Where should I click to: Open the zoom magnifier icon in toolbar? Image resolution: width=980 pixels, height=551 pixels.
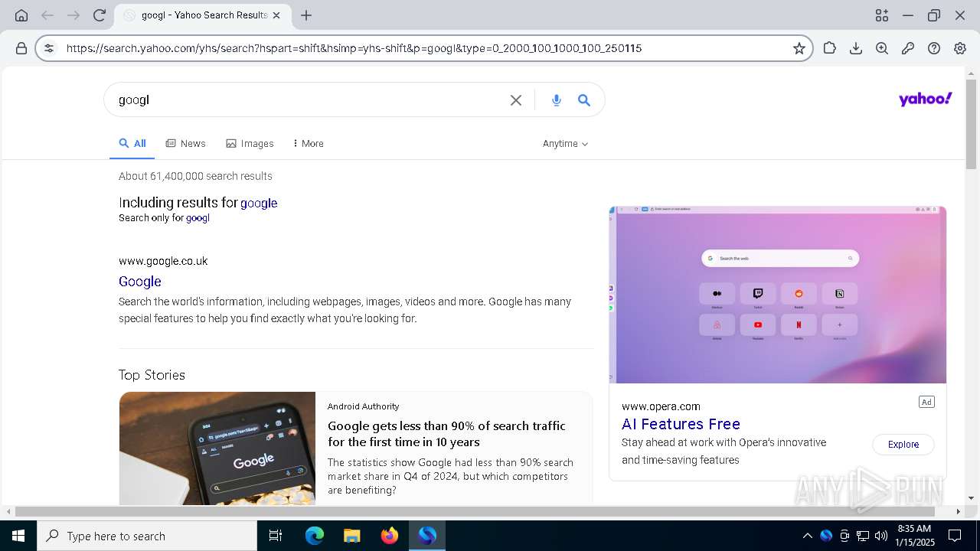point(882,48)
